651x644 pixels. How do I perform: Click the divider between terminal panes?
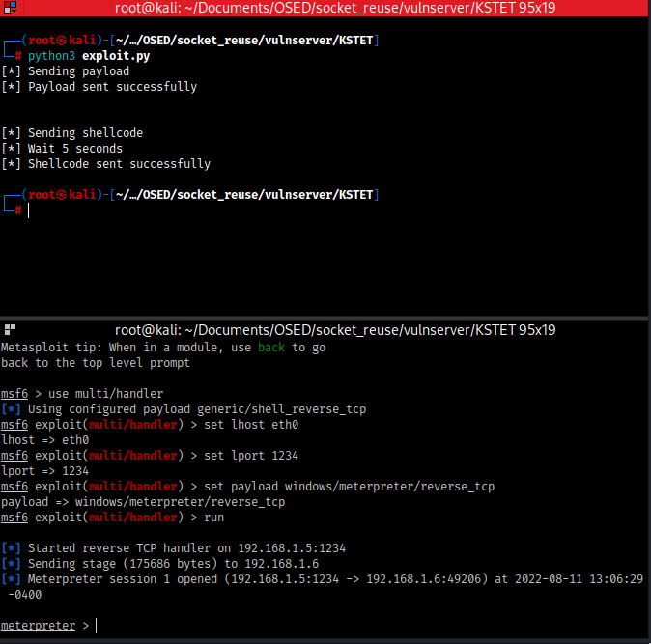(324, 319)
